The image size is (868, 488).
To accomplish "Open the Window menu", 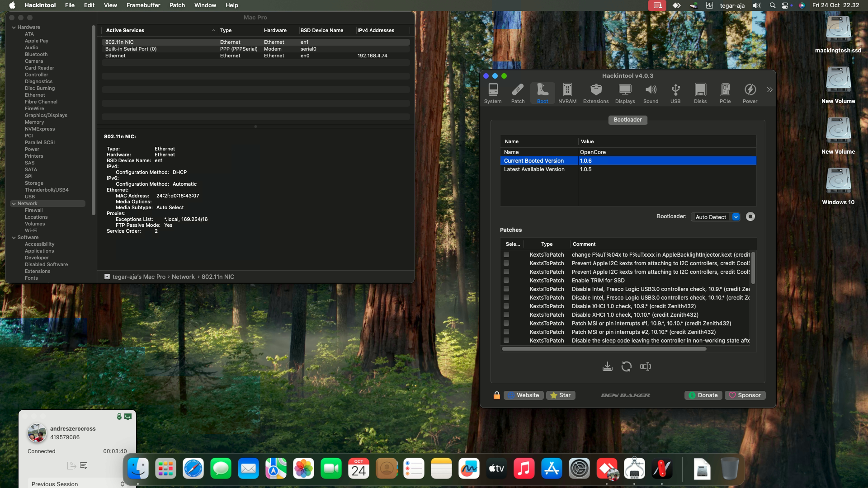I will click(x=205, y=5).
